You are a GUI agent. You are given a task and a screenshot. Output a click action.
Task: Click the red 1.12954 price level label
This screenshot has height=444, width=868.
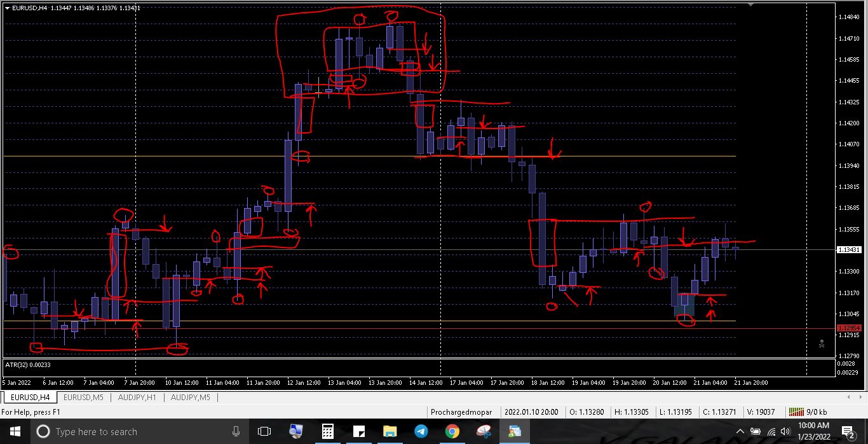click(x=848, y=328)
